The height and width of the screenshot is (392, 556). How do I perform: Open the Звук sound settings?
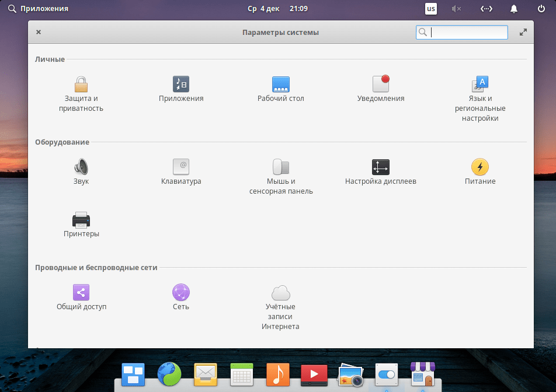pos(81,168)
